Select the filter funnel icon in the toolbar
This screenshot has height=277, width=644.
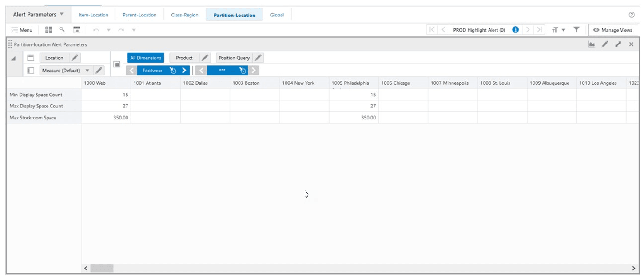coord(576,29)
